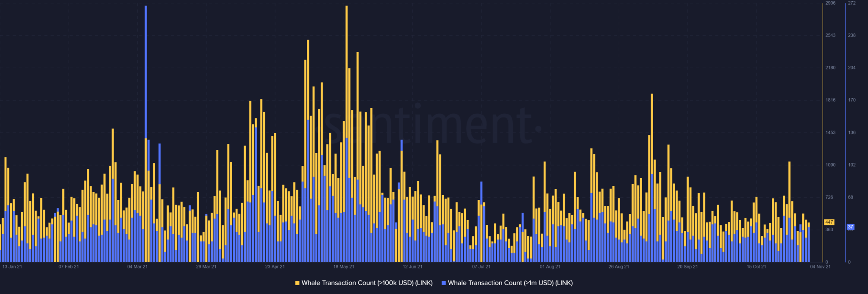
Task: Click the 04 Nov 21 date label
Action: [x=820, y=267]
